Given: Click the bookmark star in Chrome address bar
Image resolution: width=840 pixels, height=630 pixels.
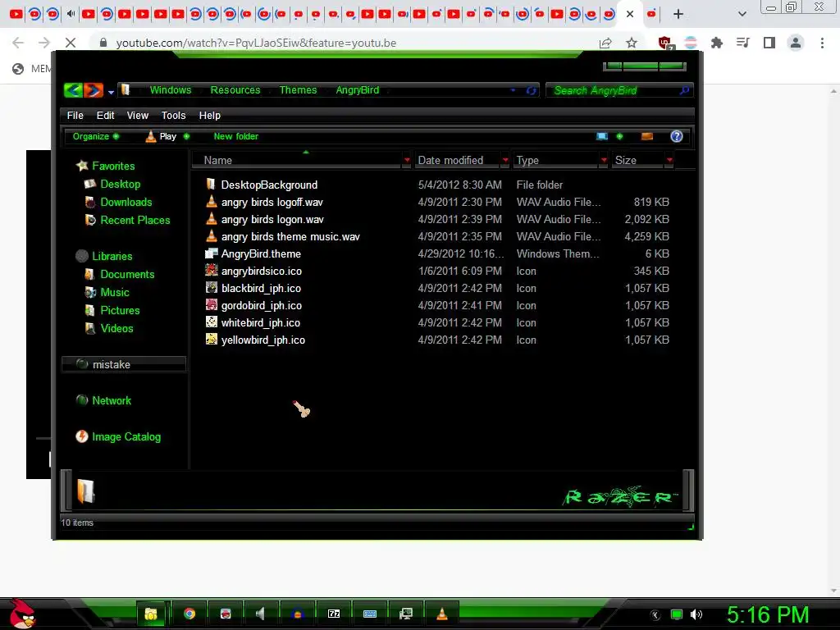Looking at the screenshot, I should click(632, 43).
